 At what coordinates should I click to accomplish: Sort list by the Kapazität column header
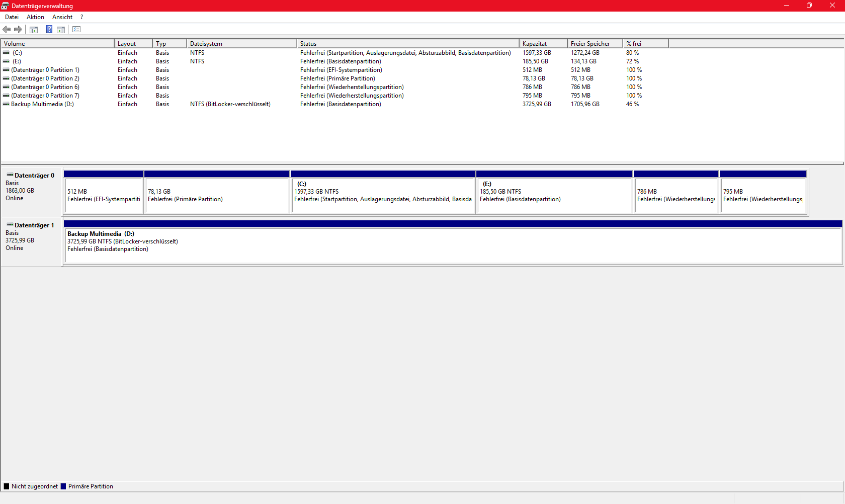pos(543,44)
